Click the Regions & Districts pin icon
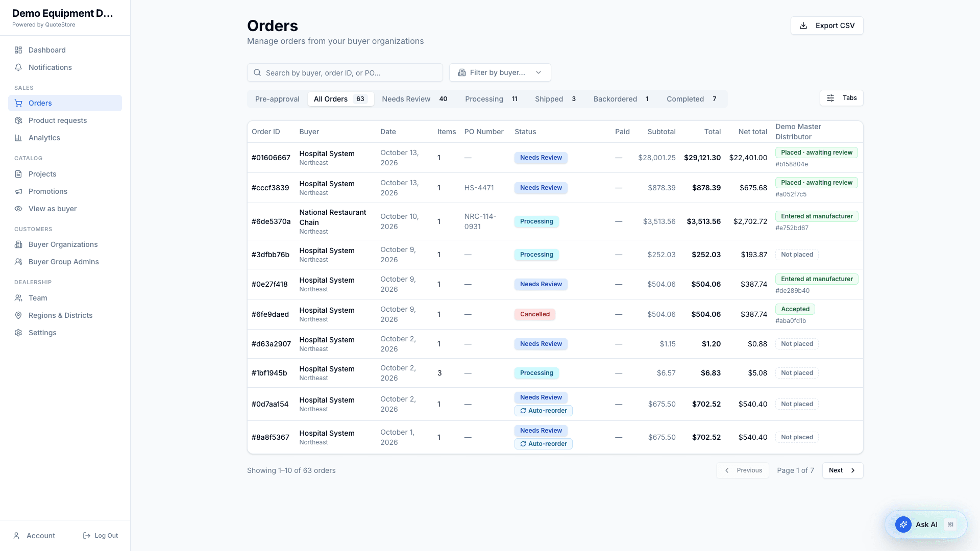This screenshot has width=980, height=551. (18, 315)
